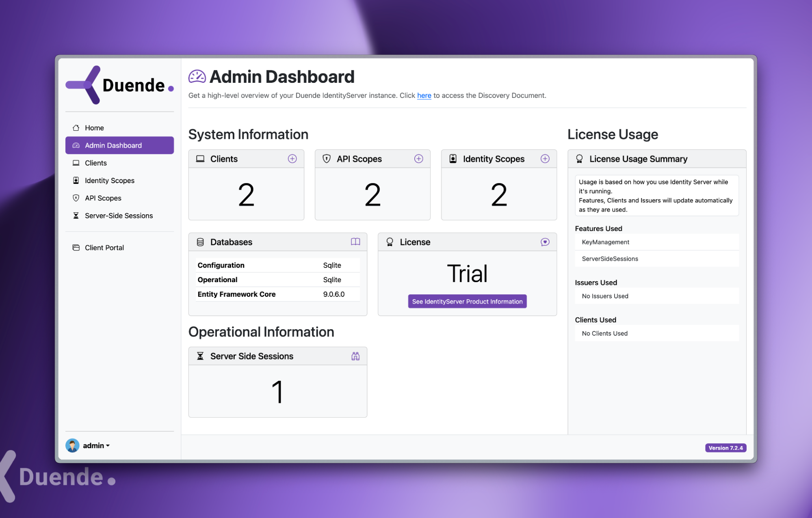
Task: Open the admin user dropdown
Action: pos(96,445)
